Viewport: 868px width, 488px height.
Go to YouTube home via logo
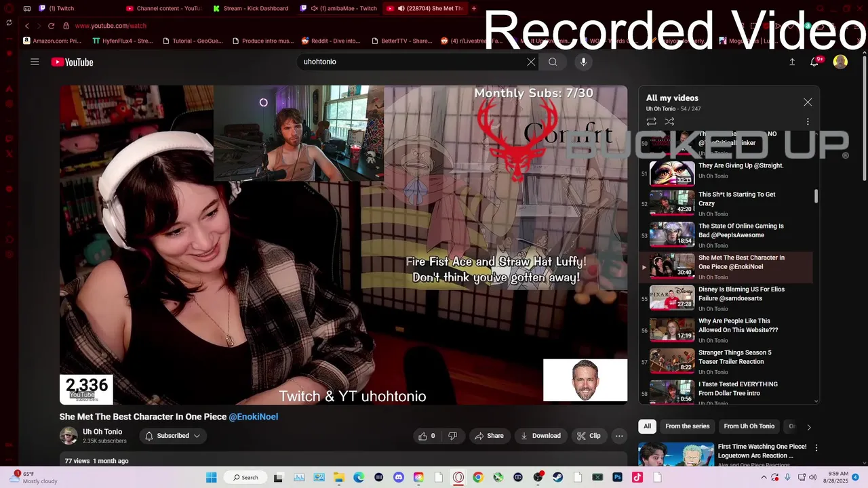72,62
